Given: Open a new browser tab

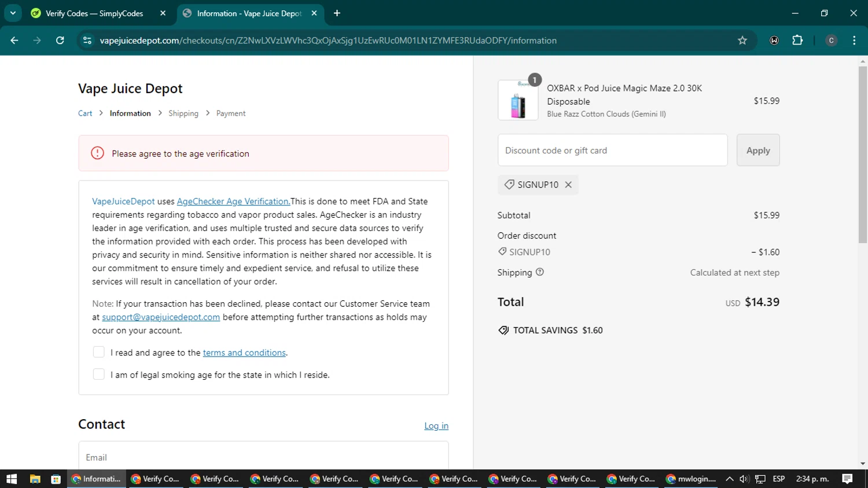Looking at the screenshot, I should [x=337, y=13].
